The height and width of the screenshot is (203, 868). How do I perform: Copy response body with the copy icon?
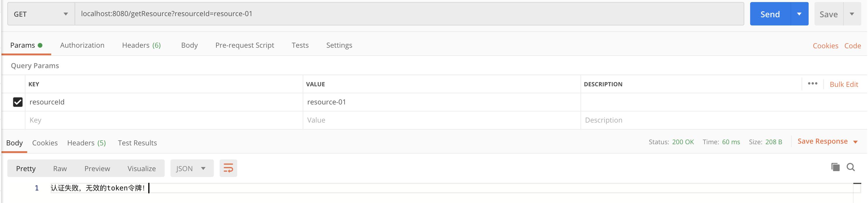tap(835, 167)
